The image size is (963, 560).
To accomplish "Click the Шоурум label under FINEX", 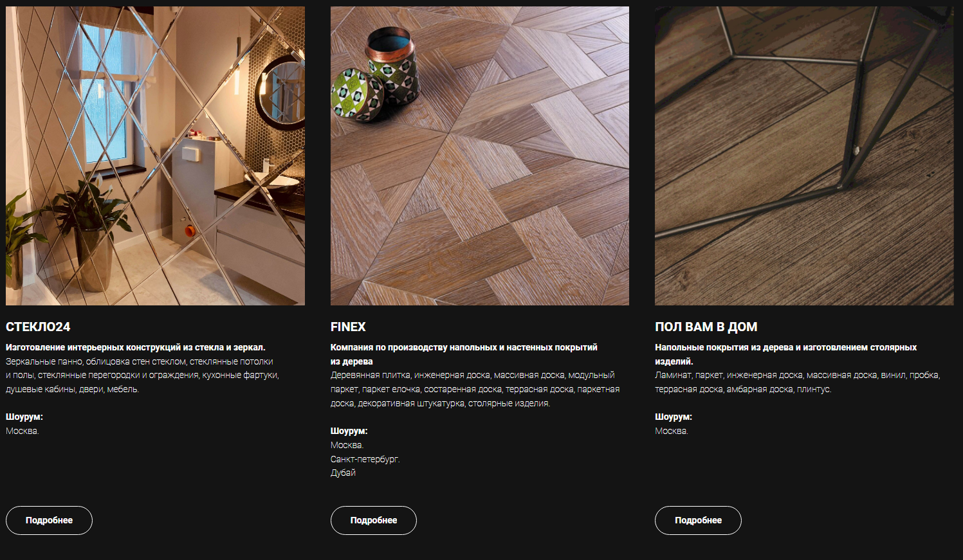I will coord(349,431).
